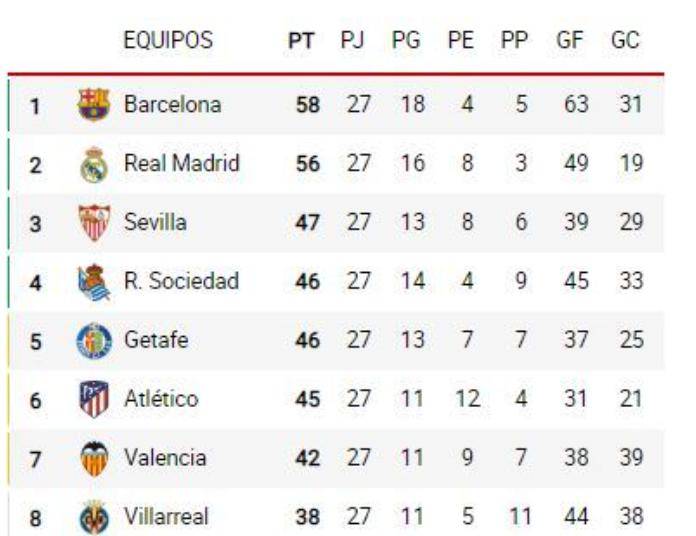Sort table by PT column header

[301, 41]
